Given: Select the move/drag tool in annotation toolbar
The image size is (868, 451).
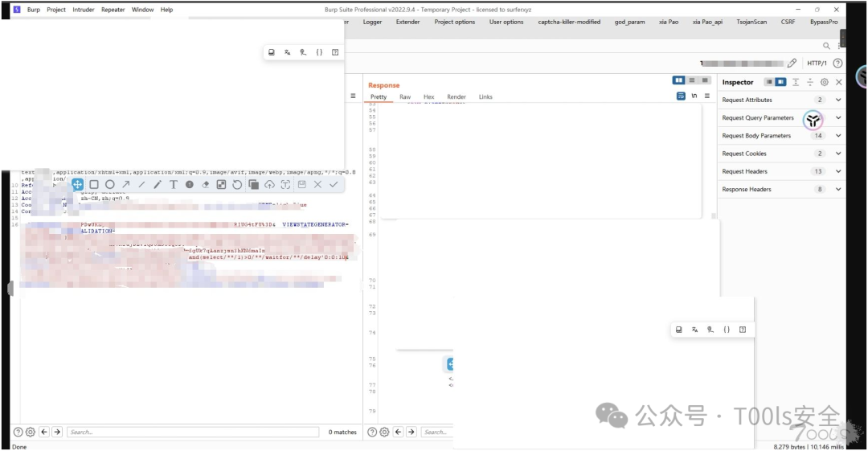Looking at the screenshot, I should [77, 185].
